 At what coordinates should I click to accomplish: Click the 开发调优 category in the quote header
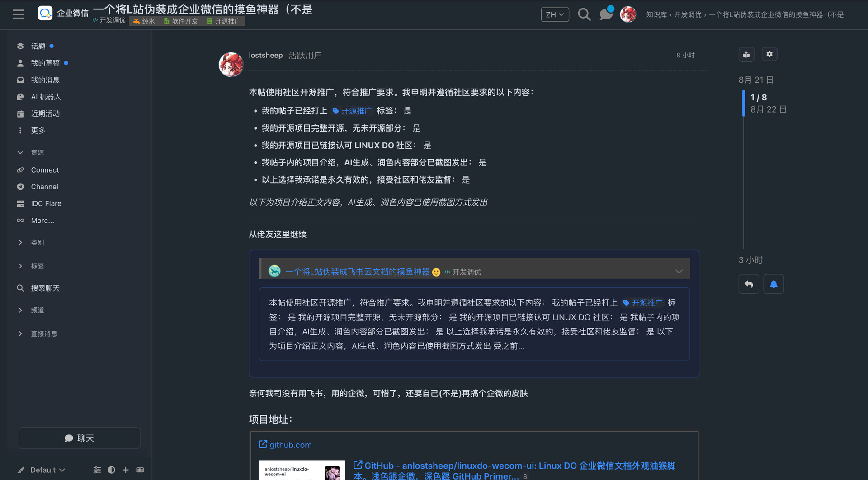pyautogui.click(x=463, y=272)
